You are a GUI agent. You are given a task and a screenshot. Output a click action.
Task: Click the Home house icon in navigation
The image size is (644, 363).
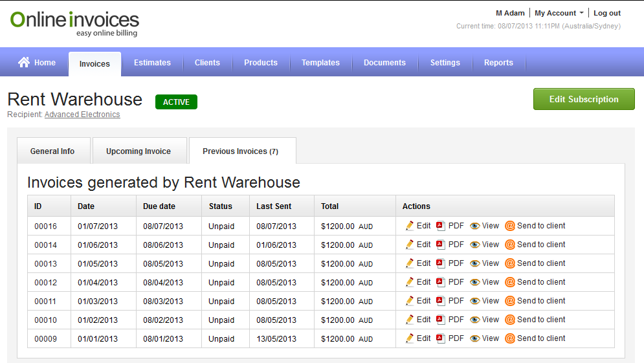tap(24, 62)
